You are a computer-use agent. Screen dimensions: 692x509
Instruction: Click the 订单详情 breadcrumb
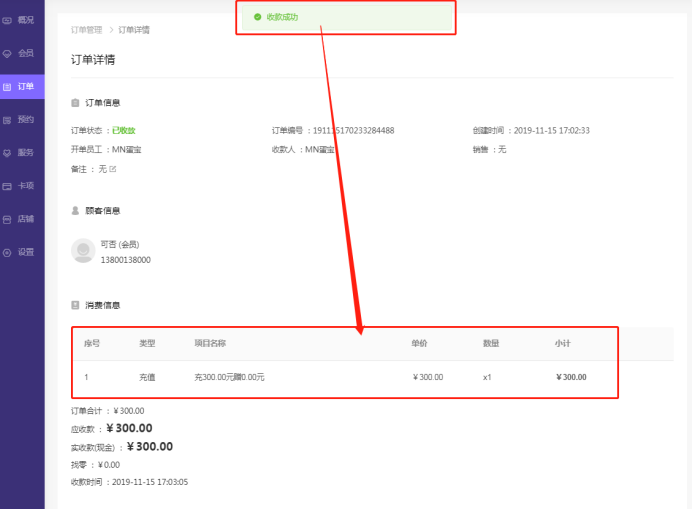[134, 30]
